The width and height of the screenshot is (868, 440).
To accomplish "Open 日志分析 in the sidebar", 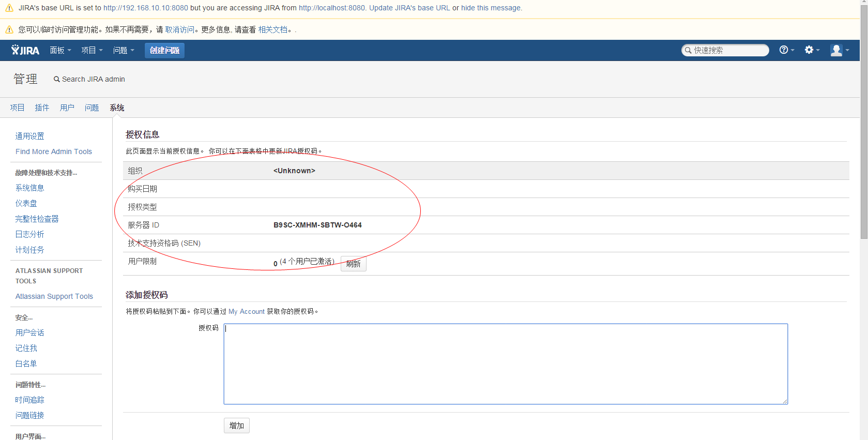I will point(29,234).
